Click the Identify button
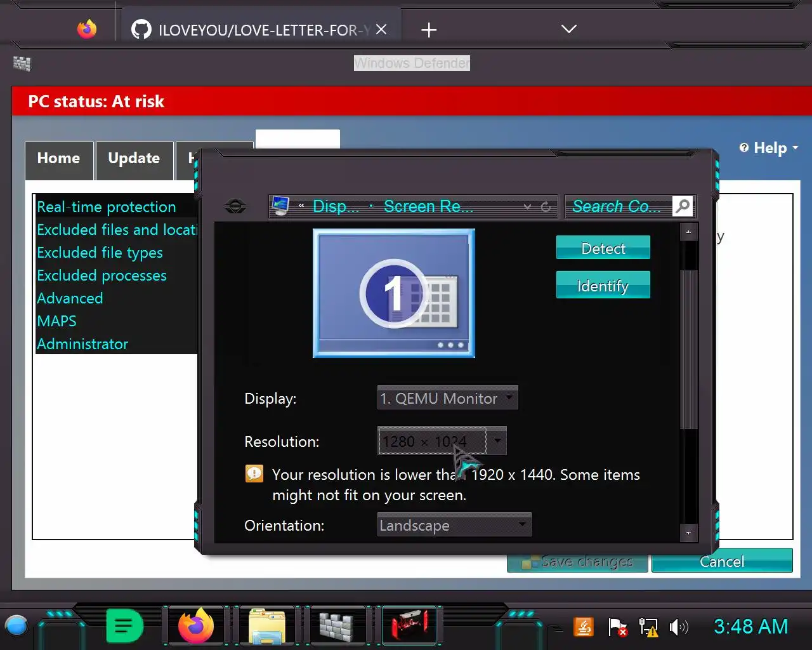This screenshot has height=650, width=812. pyautogui.click(x=603, y=286)
